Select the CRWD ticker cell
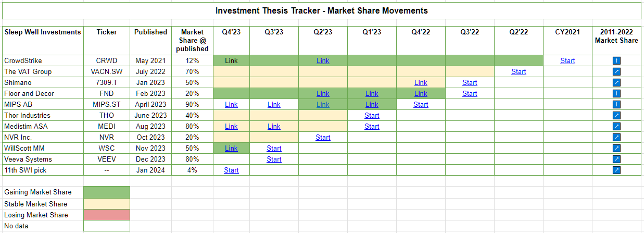The height and width of the screenshot is (233, 644). pos(106,60)
